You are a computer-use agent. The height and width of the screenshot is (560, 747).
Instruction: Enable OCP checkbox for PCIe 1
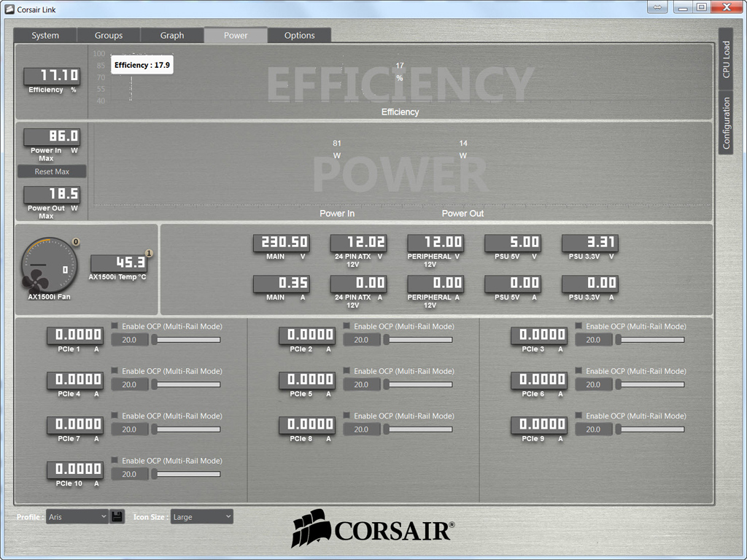[115, 326]
